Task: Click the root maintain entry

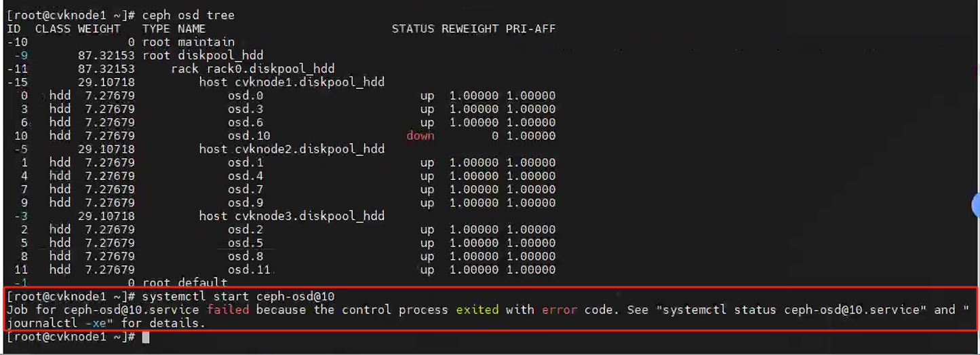Action: 189,42
